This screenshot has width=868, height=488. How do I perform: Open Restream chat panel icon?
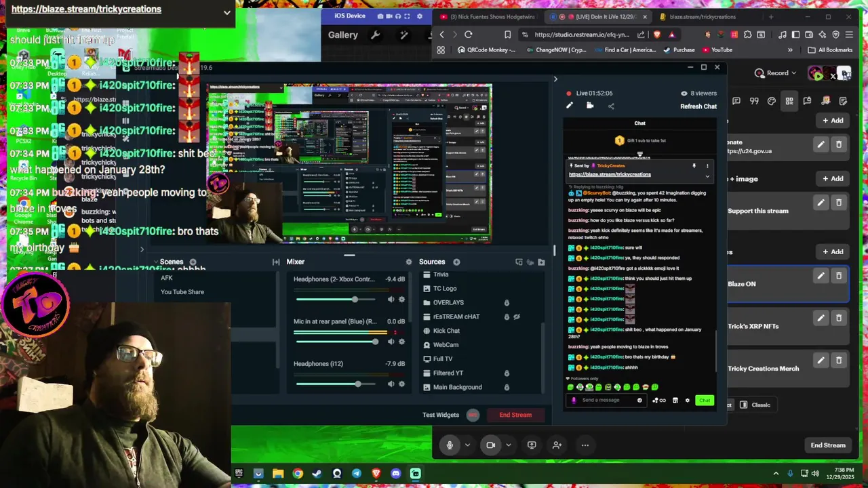click(736, 101)
